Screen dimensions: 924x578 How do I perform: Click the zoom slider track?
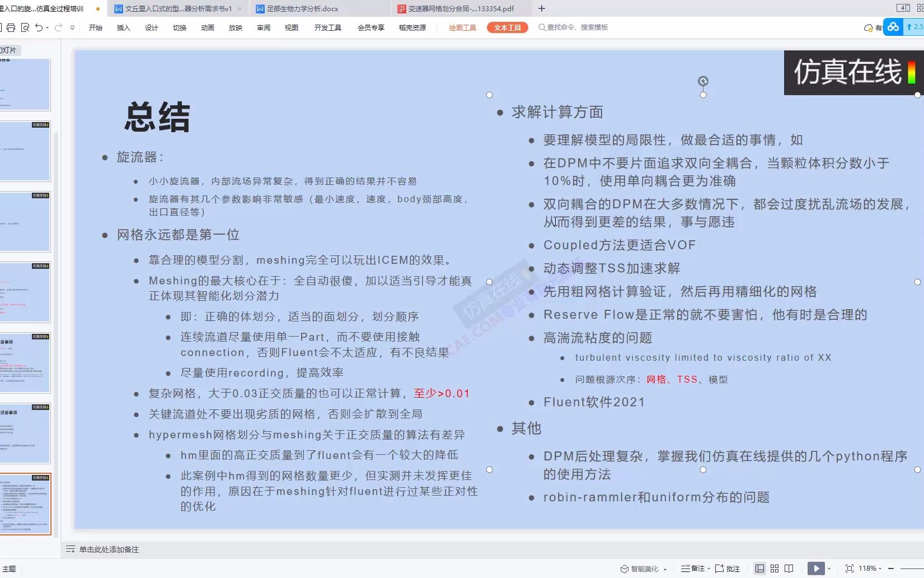point(912,568)
